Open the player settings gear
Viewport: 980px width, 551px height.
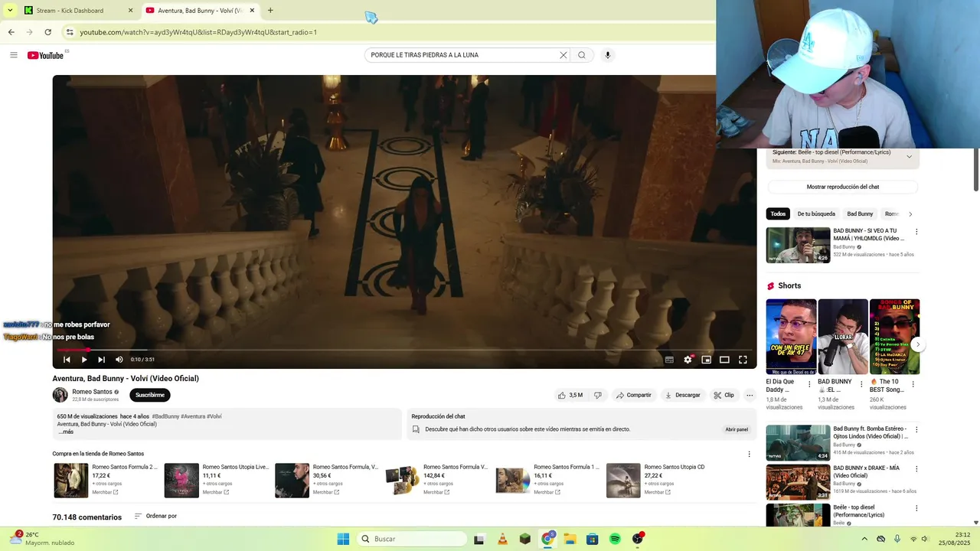(688, 360)
